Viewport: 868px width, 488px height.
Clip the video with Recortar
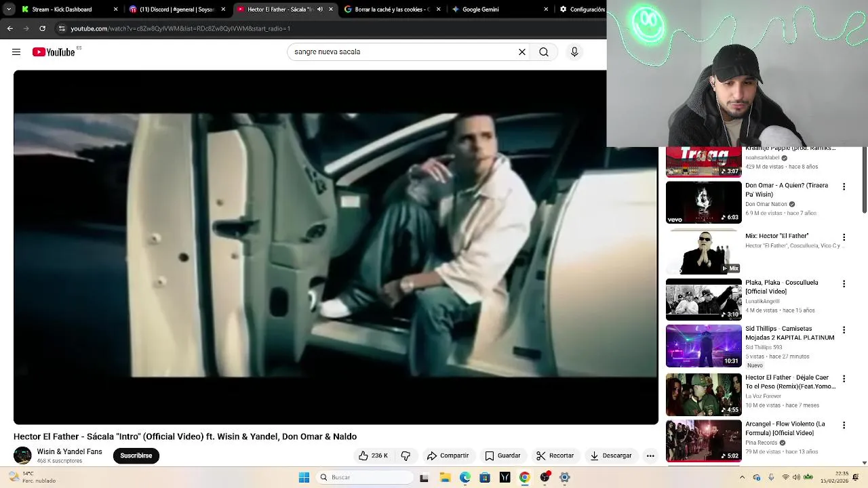[x=555, y=455]
